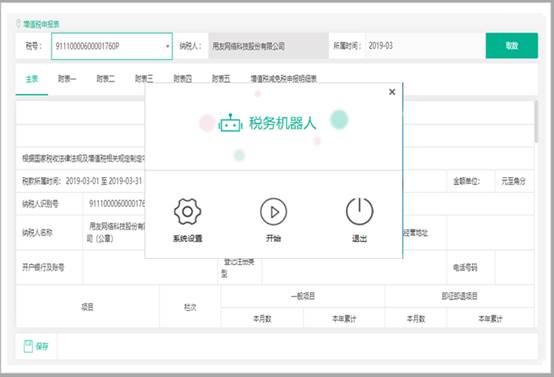Viewport: 554px width, 377px height.
Task: Click the 一般项目 column header
Action: pyautogui.click(x=303, y=296)
